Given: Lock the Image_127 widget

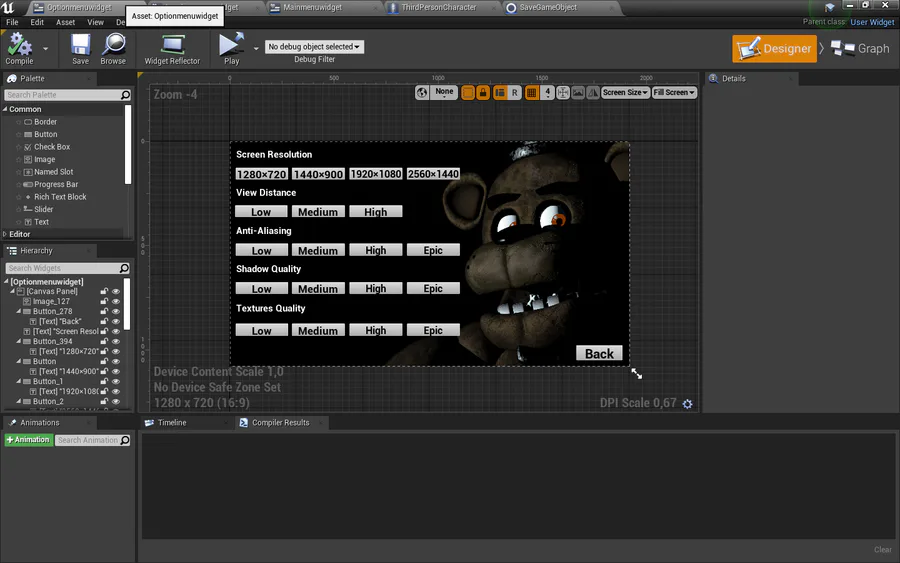Looking at the screenshot, I should [x=104, y=301].
